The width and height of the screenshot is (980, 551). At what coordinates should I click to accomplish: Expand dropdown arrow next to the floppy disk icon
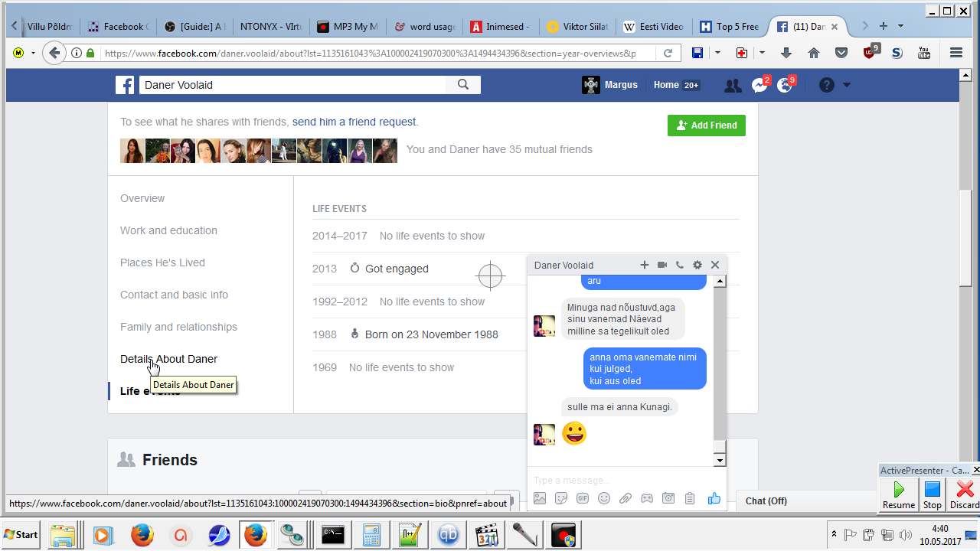point(717,53)
